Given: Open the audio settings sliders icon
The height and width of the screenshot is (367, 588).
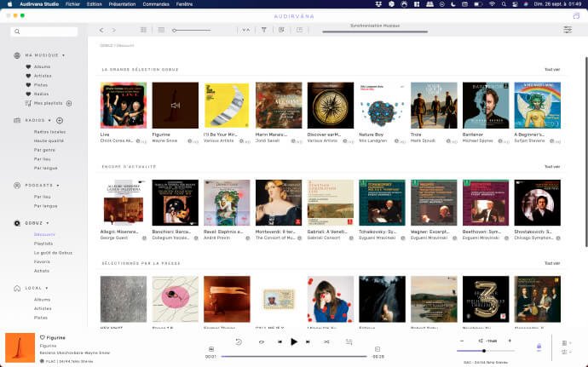Looking at the screenshot, I should click(x=568, y=30).
